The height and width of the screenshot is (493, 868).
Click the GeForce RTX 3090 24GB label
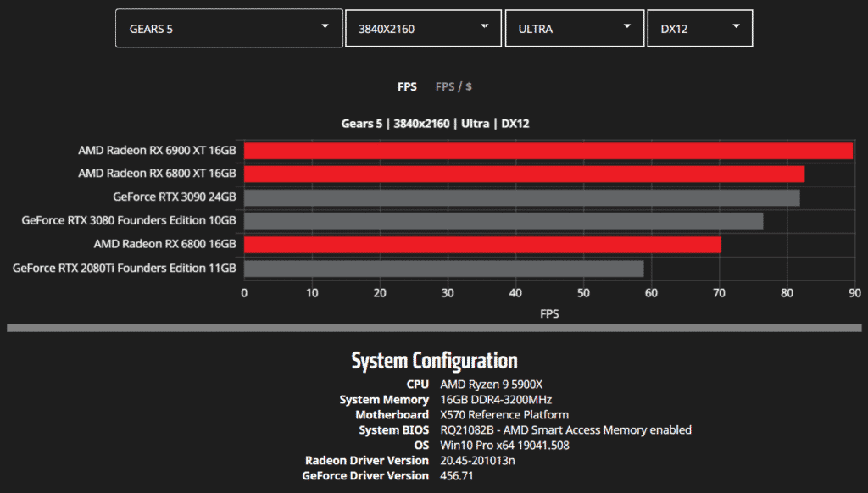coord(174,197)
